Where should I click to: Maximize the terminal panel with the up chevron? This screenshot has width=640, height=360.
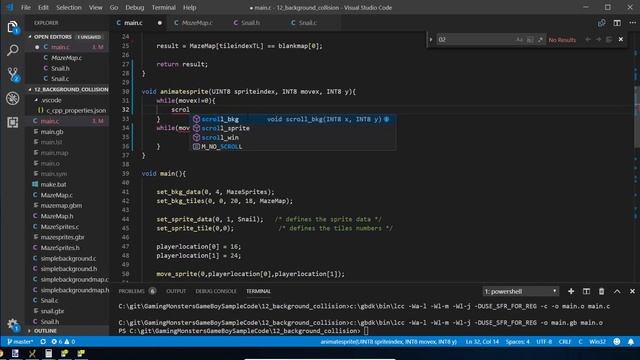pyautogui.click(x=617, y=291)
